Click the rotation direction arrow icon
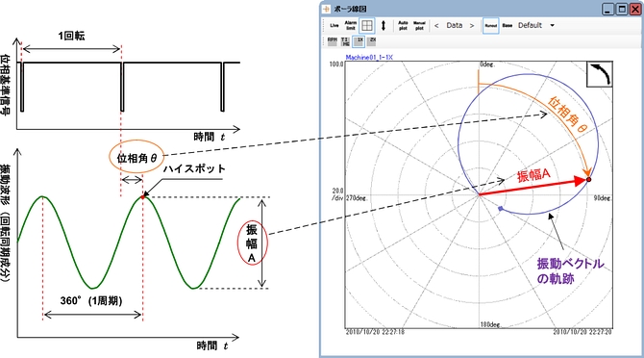This screenshot has height=358, width=644. pos(600,74)
